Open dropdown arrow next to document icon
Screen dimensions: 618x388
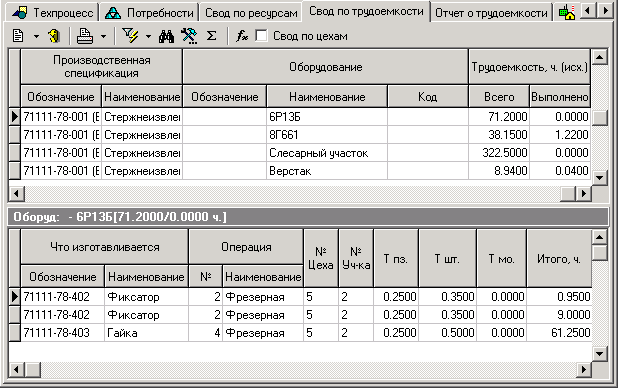tap(36, 36)
